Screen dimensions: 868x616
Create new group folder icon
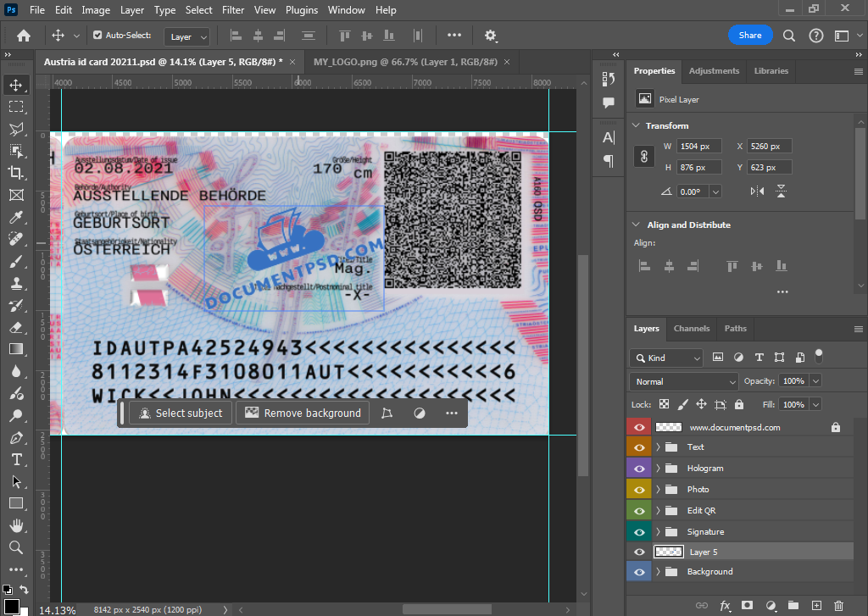793,606
